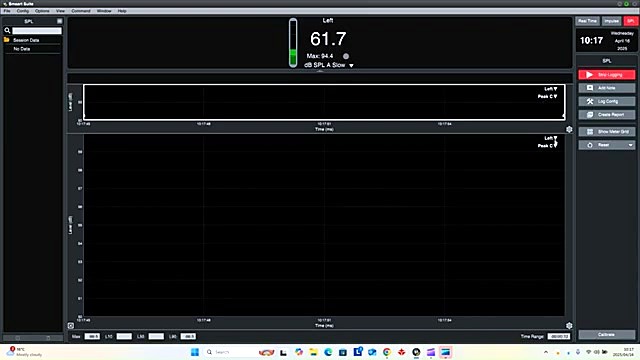
Task: Open the Config menu
Action: pyautogui.click(x=23, y=11)
